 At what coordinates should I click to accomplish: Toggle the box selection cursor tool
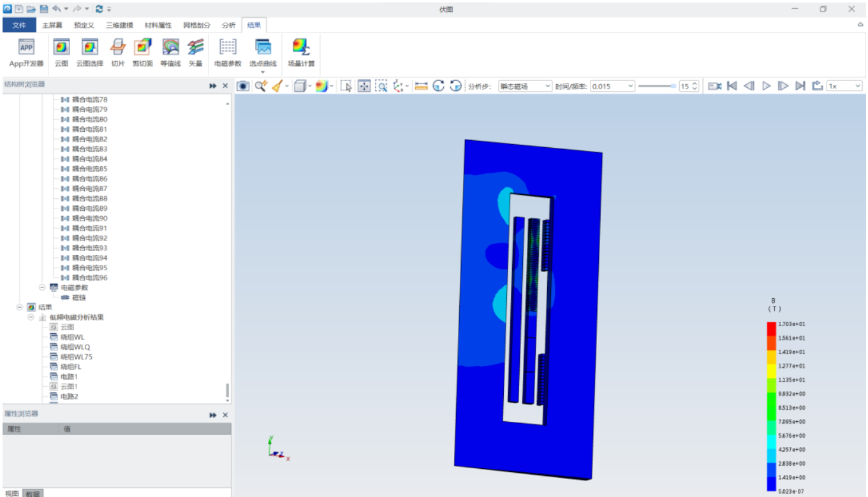[x=346, y=86]
